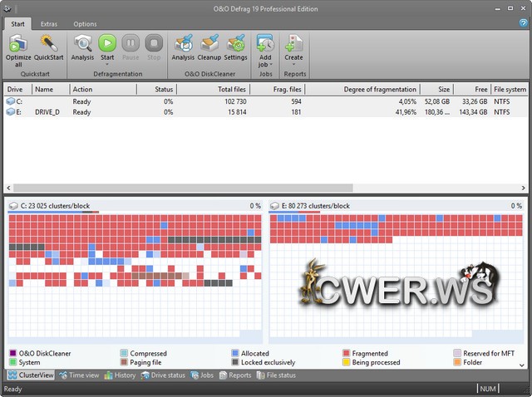Viewport: 532px width, 397px height.
Task: Open the Add job dropdown
Action: tap(265, 66)
